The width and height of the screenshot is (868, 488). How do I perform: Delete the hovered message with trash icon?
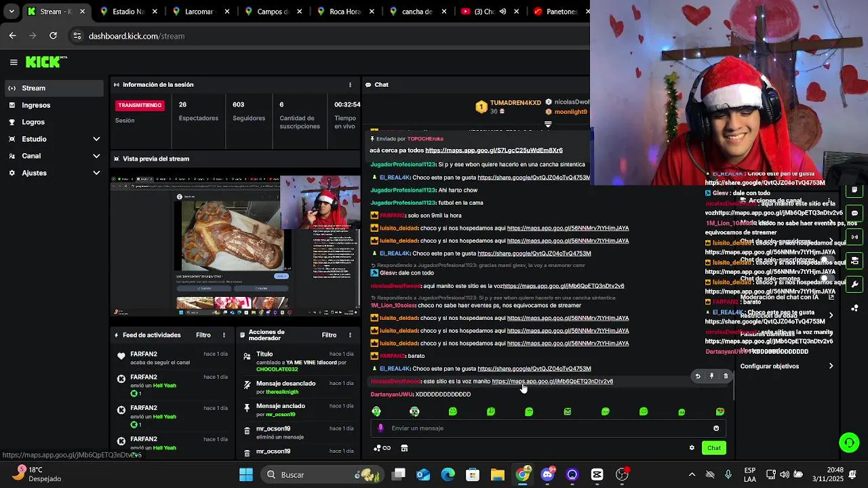point(726,376)
